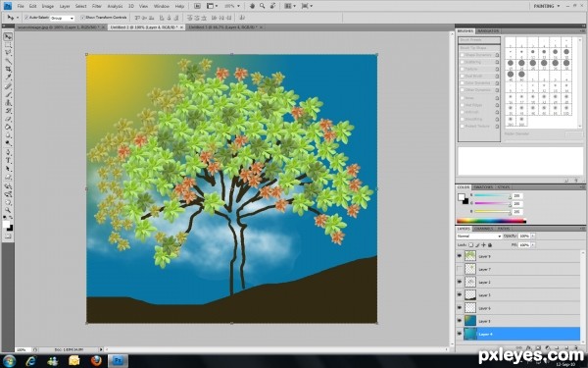Hide Layer 4 using its eye icon

[460, 334]
